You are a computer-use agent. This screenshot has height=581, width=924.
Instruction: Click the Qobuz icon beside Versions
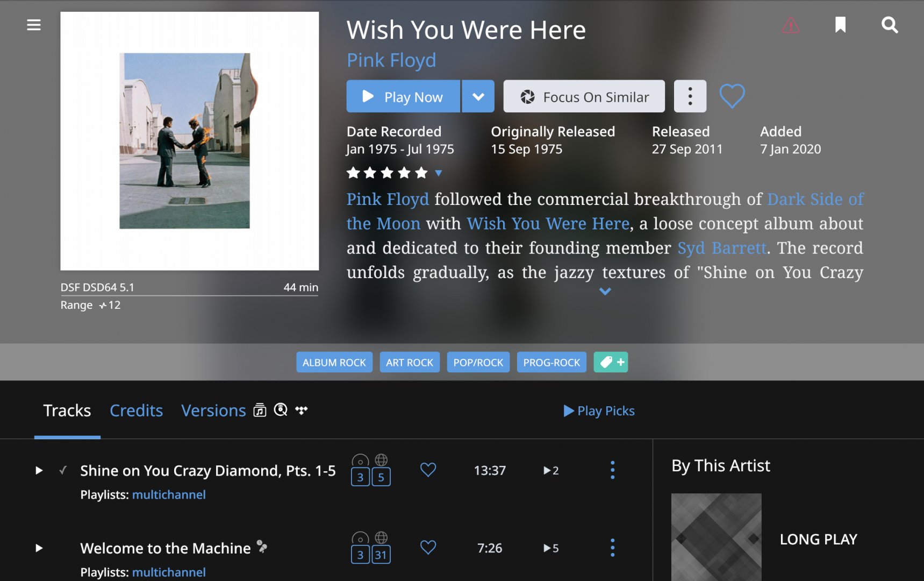(281, 410)
